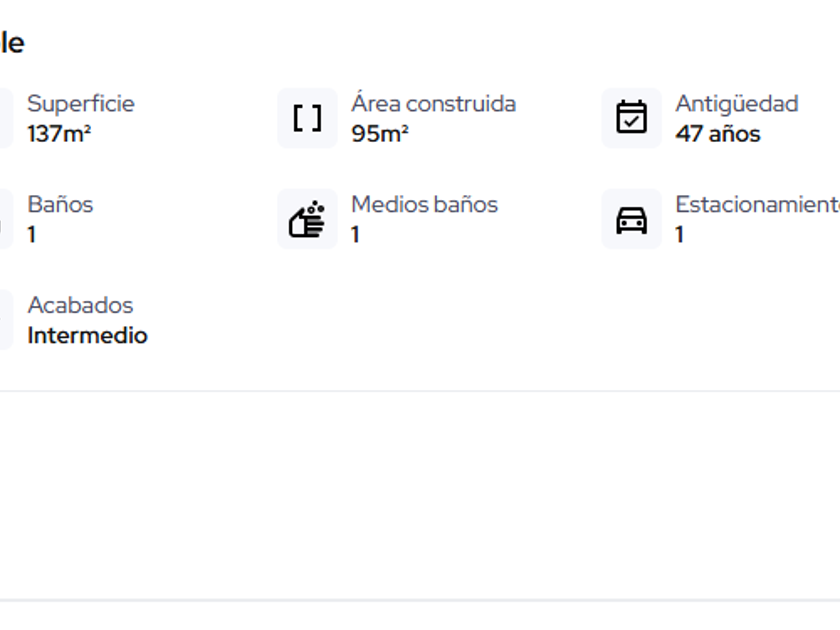Select the Baños label

[60, 205]
